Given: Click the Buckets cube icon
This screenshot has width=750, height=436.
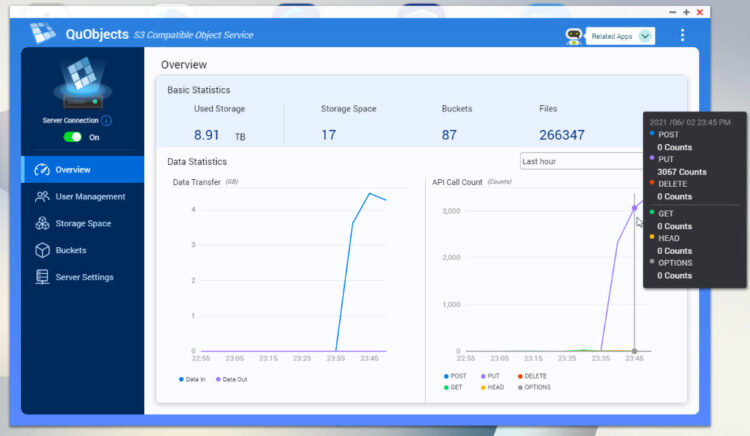Looking at the screenshot, I should pyautogui.click(x=42, y=250).
